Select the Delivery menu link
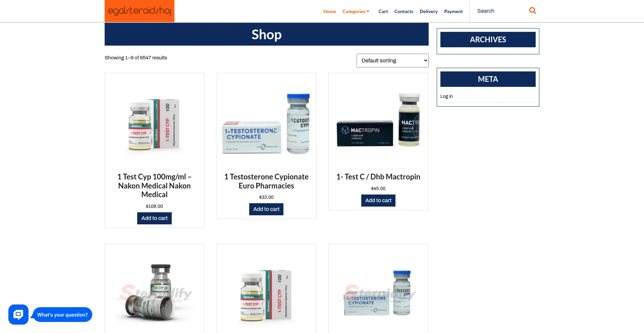 coord(428,11)
